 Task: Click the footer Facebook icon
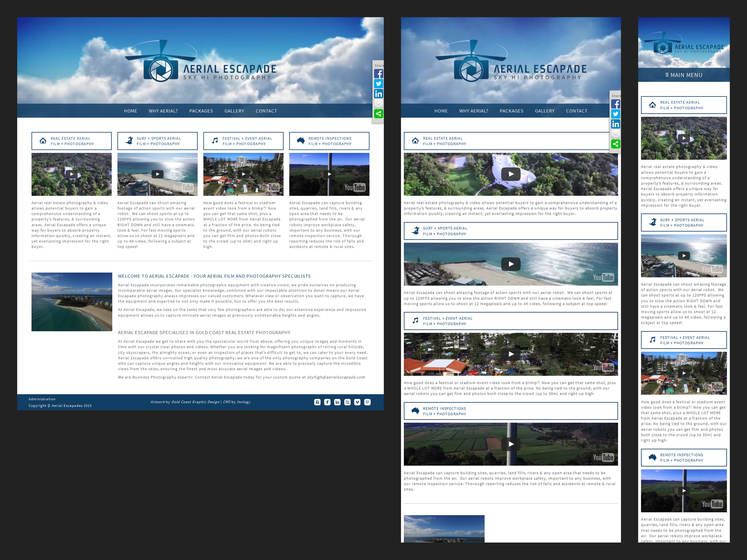pos(327,402)
